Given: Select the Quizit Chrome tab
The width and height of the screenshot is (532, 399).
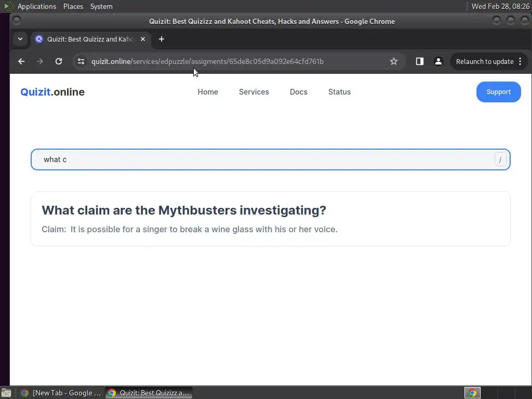Looking at the screenshot, I should (91, 39).
